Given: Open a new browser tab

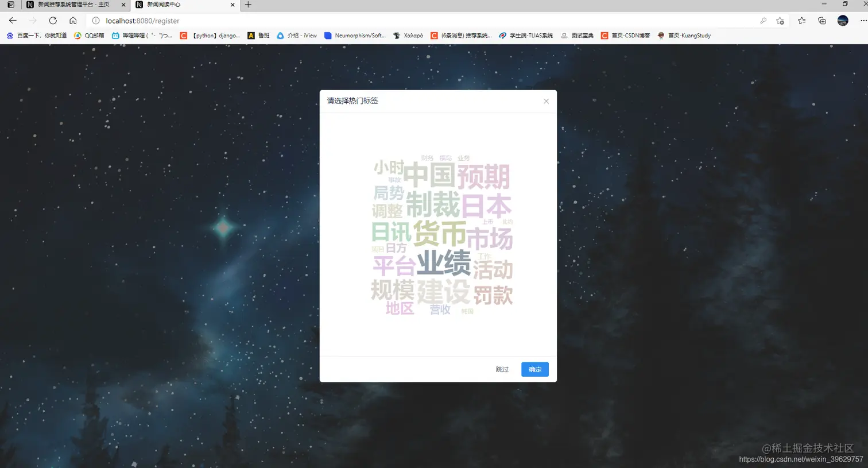Looking at the screenshot, I should click(247, 6).
